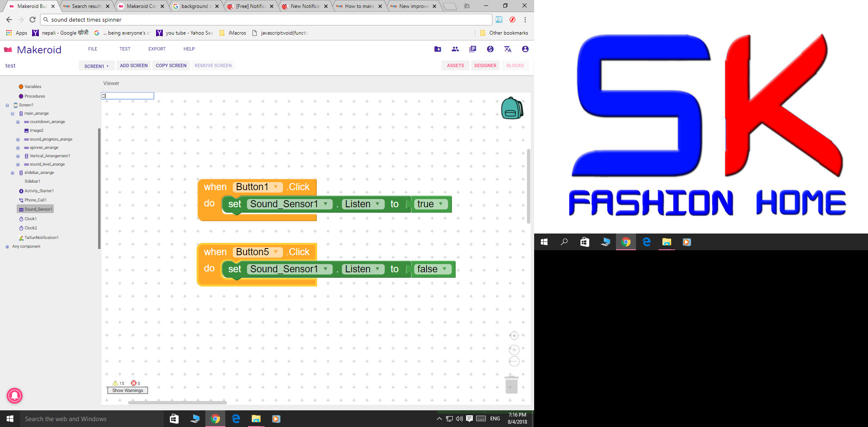The image size is (868, 427).
Task: Open the language translate icon
Action: pos(508,49)
